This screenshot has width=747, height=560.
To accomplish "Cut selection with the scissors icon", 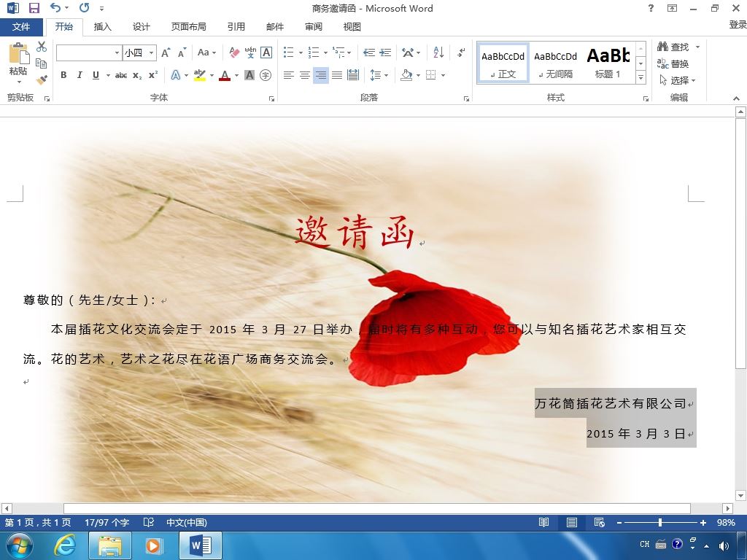I will [x=42, y=47].
